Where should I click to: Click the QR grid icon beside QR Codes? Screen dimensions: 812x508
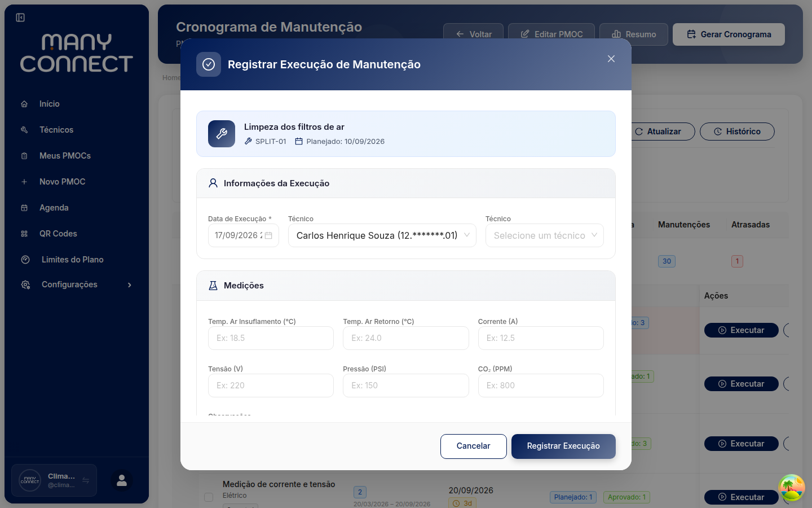(24, 234)
